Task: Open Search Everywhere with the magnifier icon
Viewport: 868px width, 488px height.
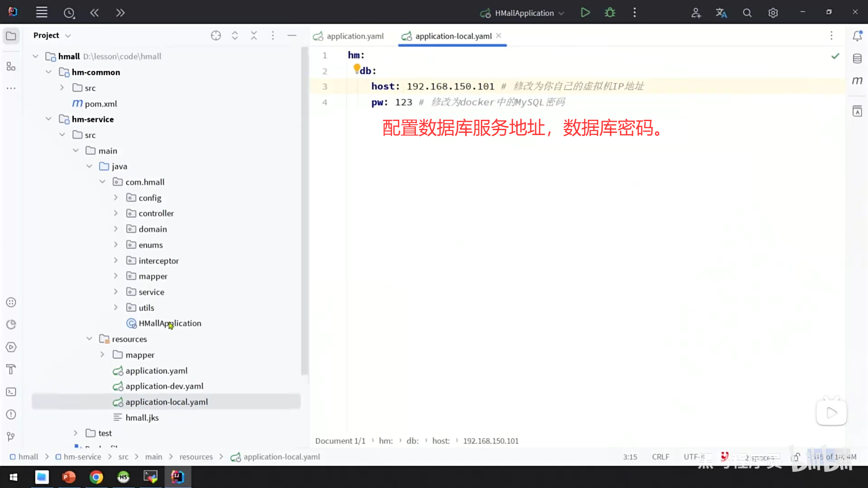Action: tap(747, 12)
